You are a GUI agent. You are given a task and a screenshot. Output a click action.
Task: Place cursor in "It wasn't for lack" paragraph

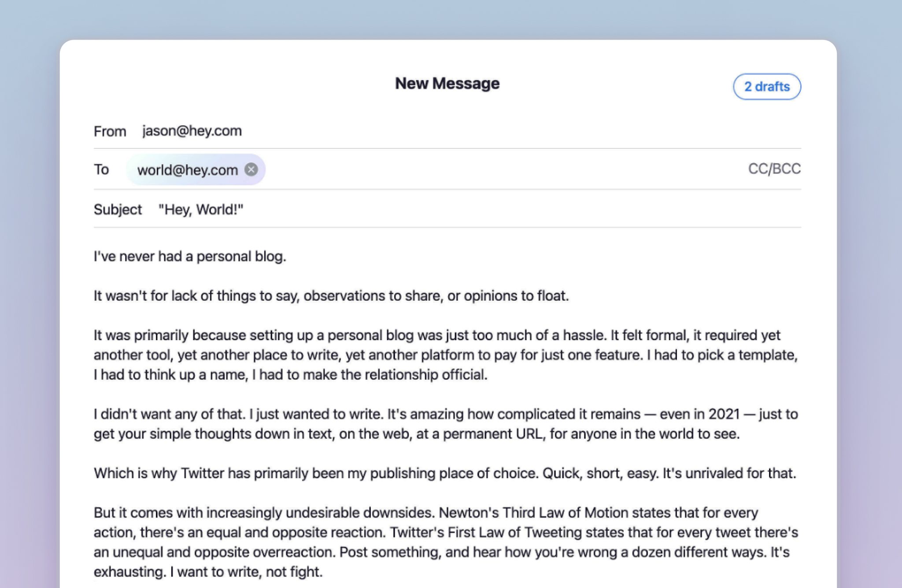331,296
